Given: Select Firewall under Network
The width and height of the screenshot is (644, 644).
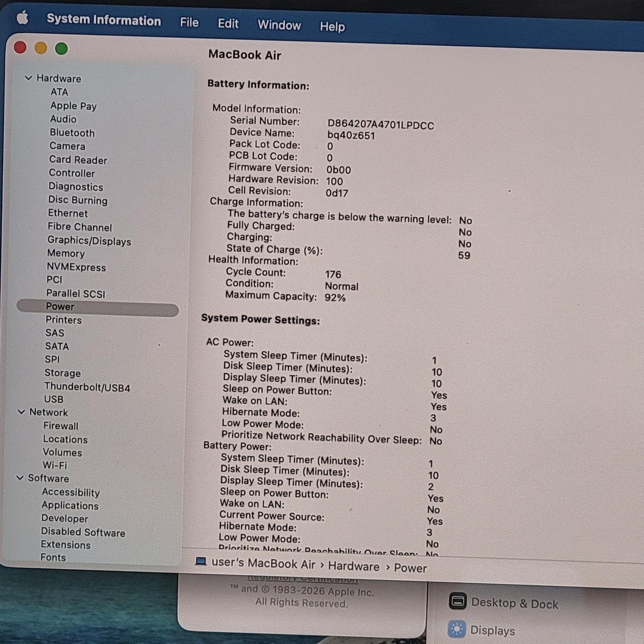Looking at the screenshot, I should tap(61, 426).
